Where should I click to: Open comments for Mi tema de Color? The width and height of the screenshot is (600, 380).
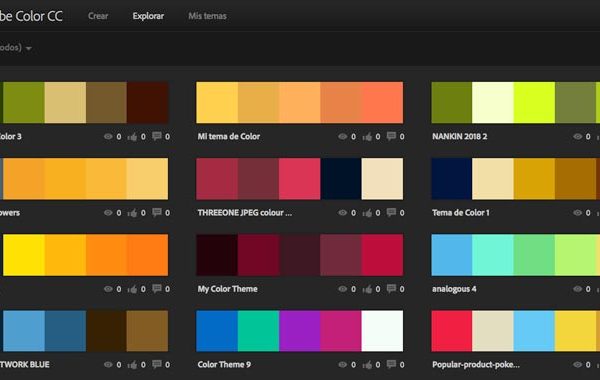coord(391,136)
